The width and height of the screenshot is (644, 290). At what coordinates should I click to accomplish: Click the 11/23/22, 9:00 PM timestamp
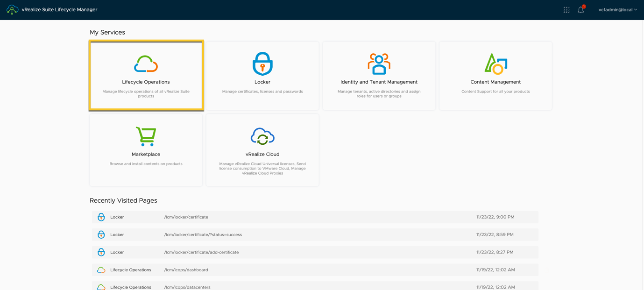[x=495, y=217]
